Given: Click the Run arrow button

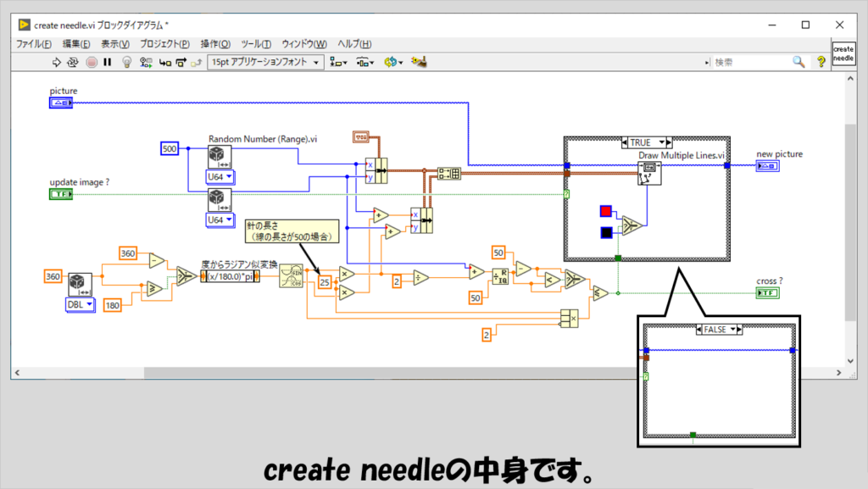Looking at the screenshot, I should 57,62.
